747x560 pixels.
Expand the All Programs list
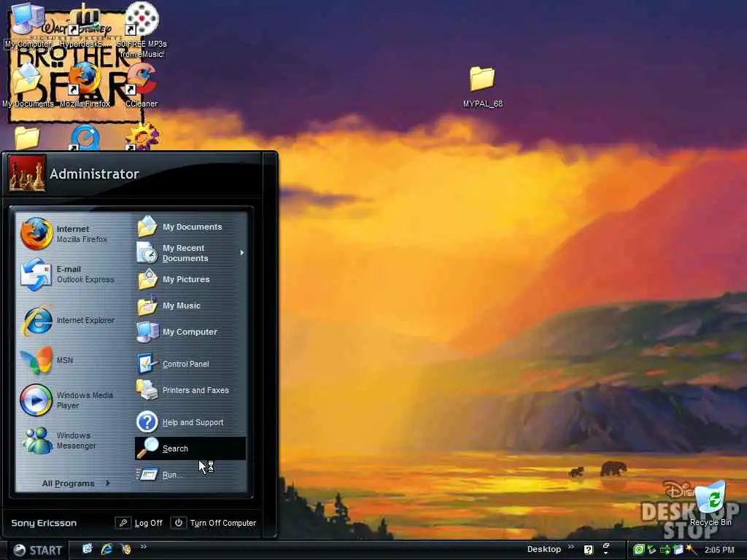(x=75, y=483)
